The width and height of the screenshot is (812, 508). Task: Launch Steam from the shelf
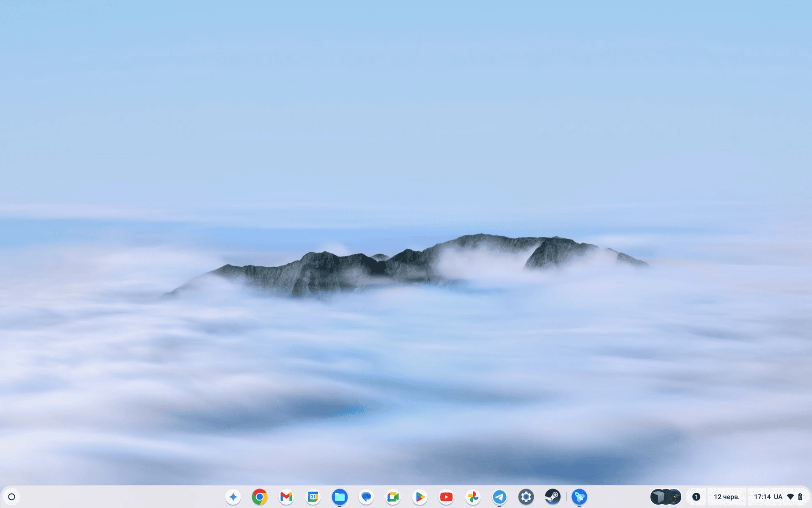(553, 497)
